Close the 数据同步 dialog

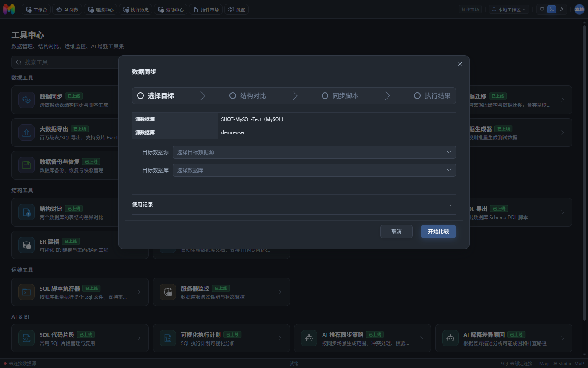[460, 64]
